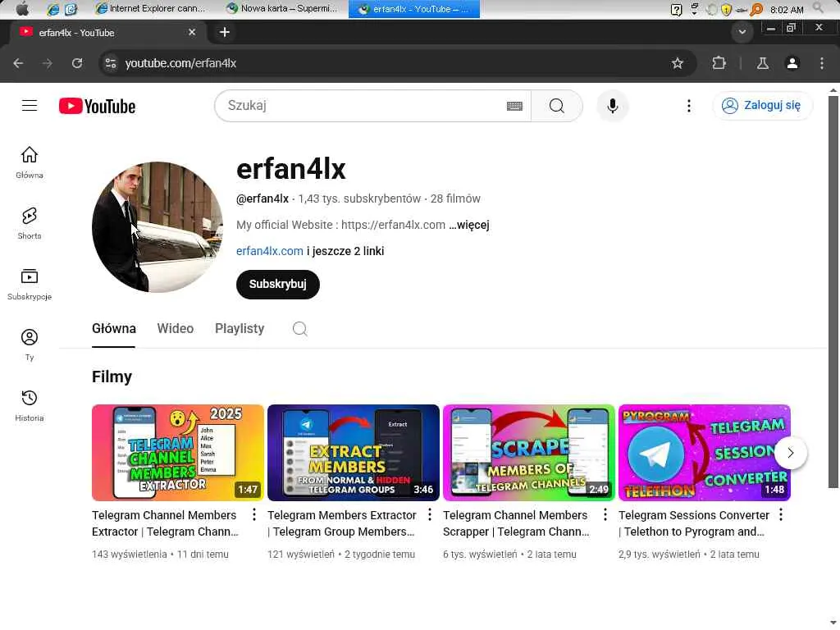This screenshot has width=840, height=630.
Task: Open the on-screen keyboard in search box
Action: 514,106
